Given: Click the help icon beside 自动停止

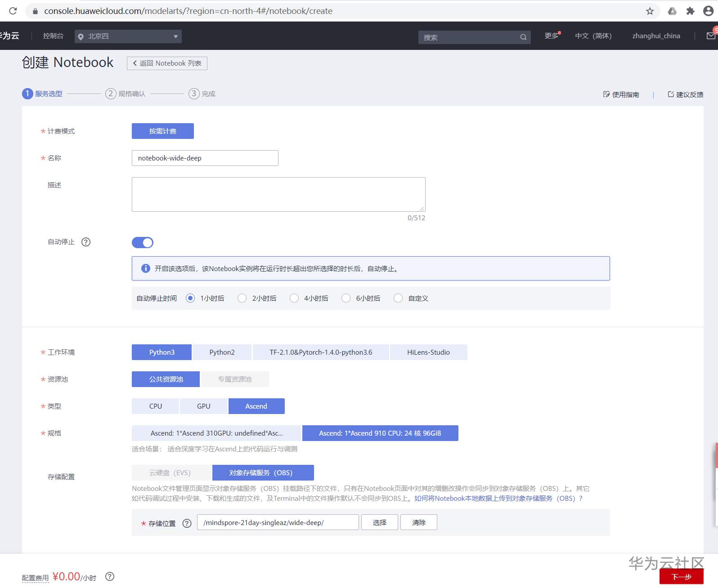Looking at the screenshot, I should 86,242.
